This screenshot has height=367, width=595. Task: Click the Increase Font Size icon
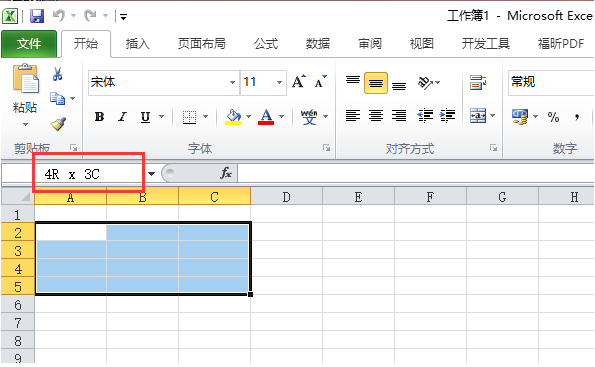[299, 82]
